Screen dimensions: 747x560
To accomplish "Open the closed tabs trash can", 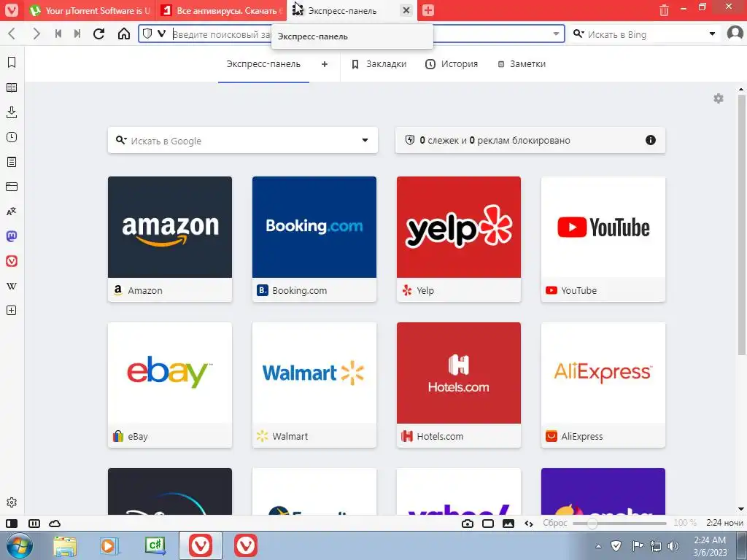I will pyautogui.click(x=664, y=9).
